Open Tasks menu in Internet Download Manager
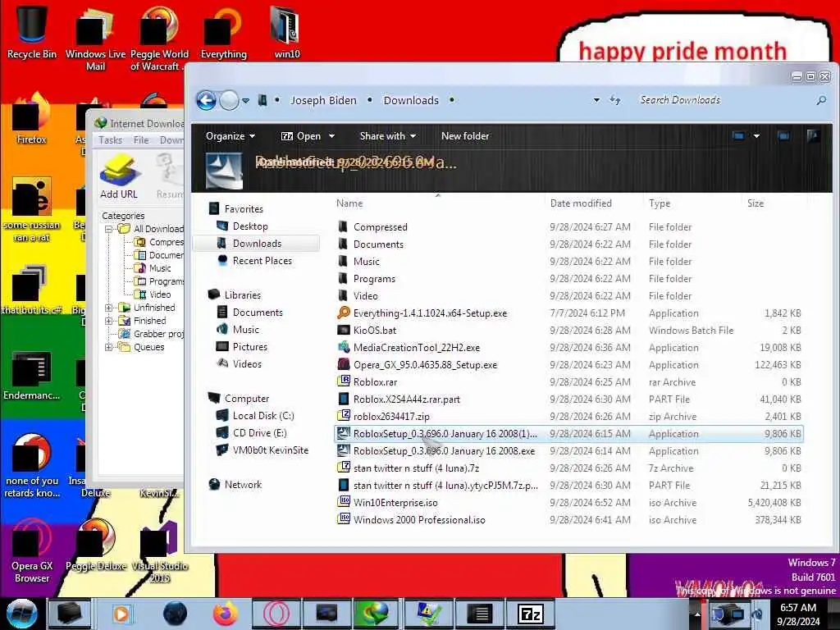The height and width of the screenshot is (630, 840). tap(111, 140)
